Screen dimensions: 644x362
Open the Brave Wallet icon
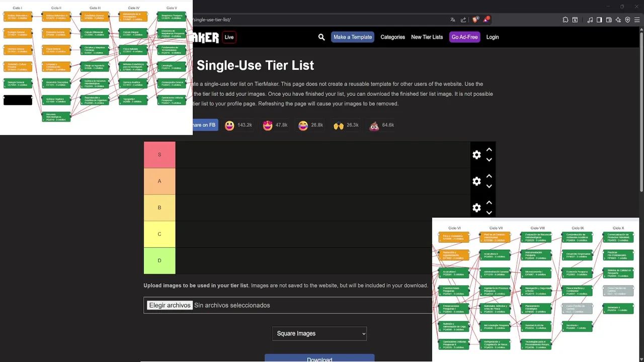pyautogui.click(x=609, y=20)
